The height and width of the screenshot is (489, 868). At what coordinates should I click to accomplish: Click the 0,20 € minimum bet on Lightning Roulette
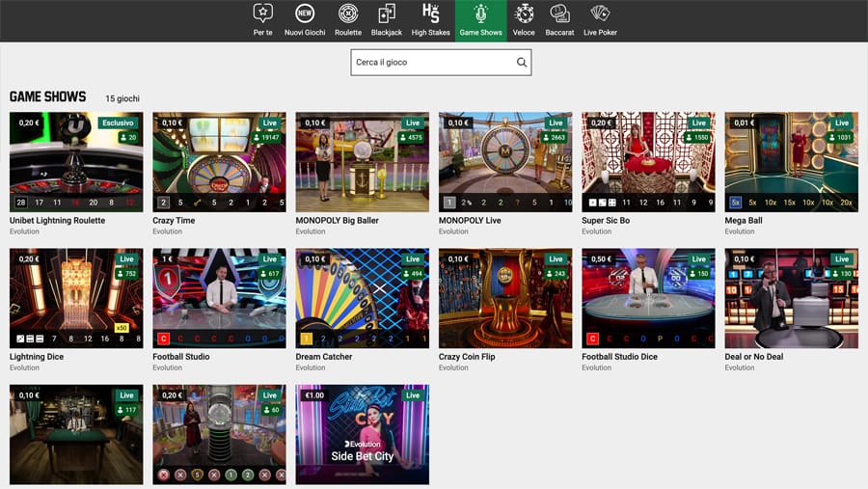[29, 122]
